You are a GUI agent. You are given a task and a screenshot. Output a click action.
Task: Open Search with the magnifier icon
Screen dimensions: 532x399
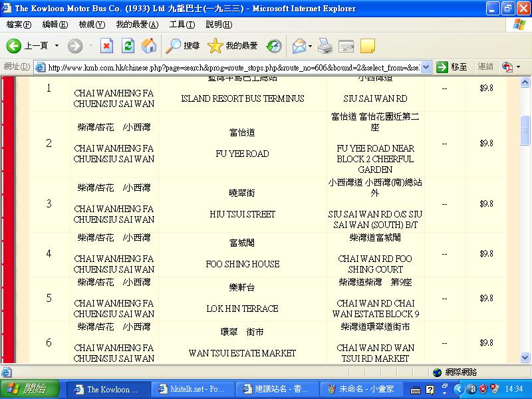182,46
